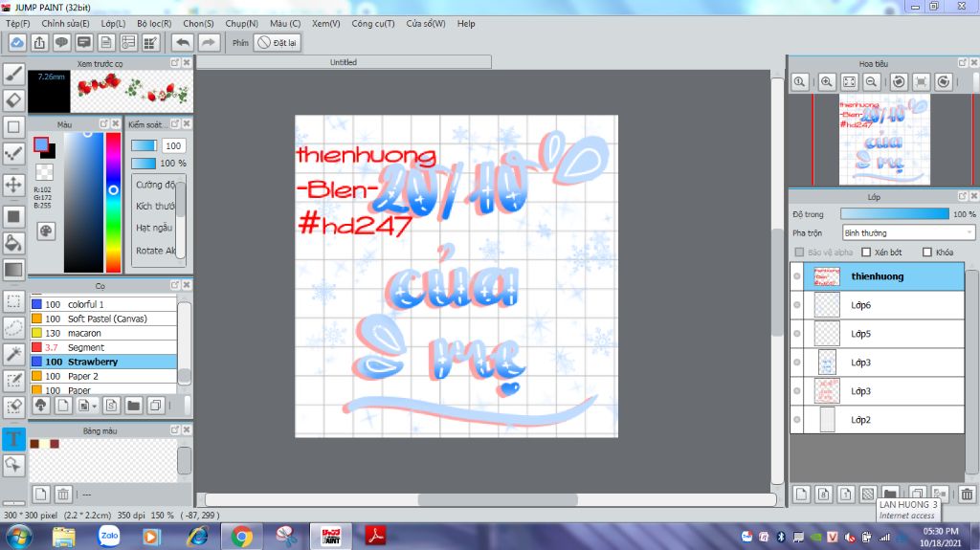Screen dimensions: 980x550
Task: Undock the Lớp panel
Action: coord(963,196)
